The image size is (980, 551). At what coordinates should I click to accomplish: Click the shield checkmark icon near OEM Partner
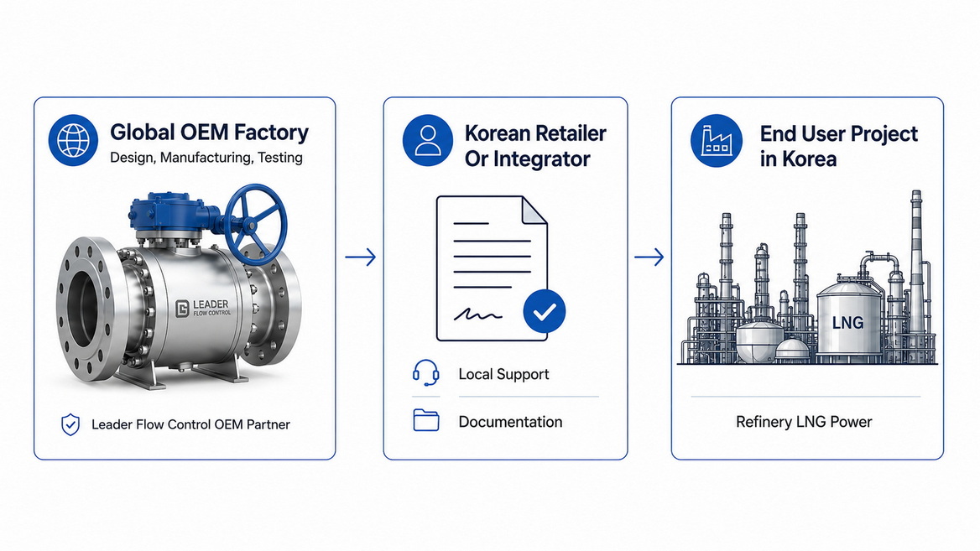[70, 425]
